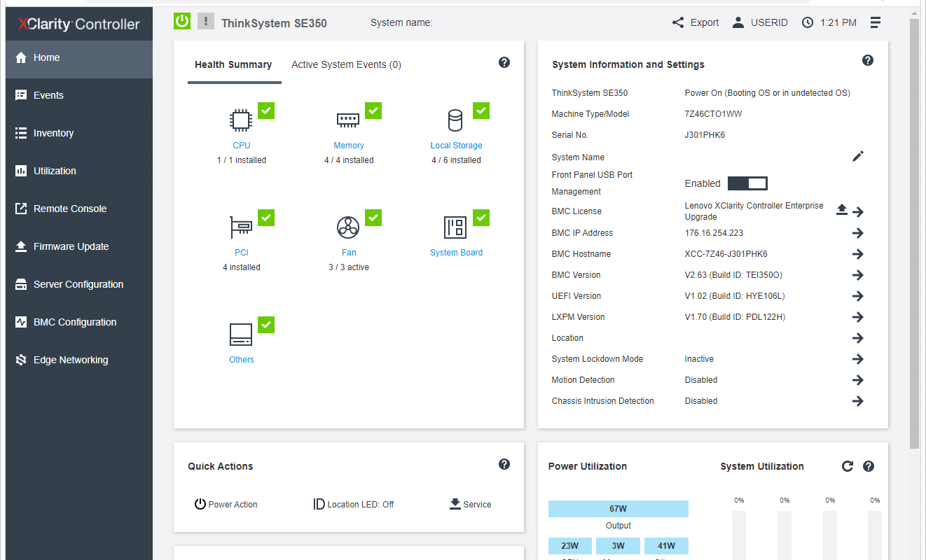926x560 pixels.
Task: Switch to Active System Events tab
Action: pyautogui.click(x=346, y=64)
